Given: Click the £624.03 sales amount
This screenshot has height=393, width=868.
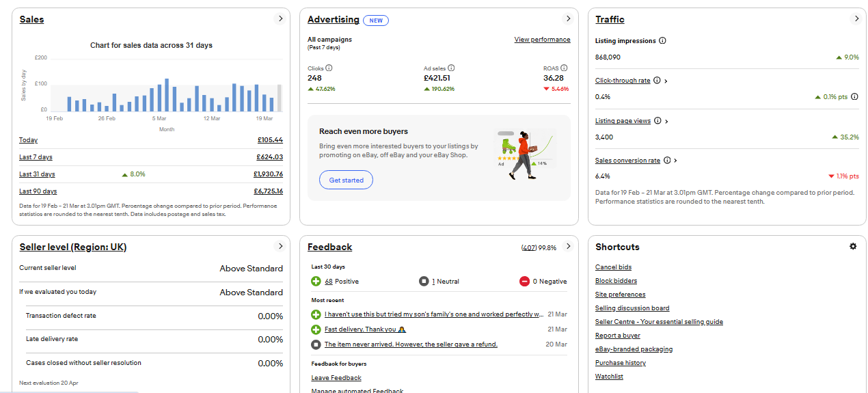Looking at the screenshot, I should 270,157.
